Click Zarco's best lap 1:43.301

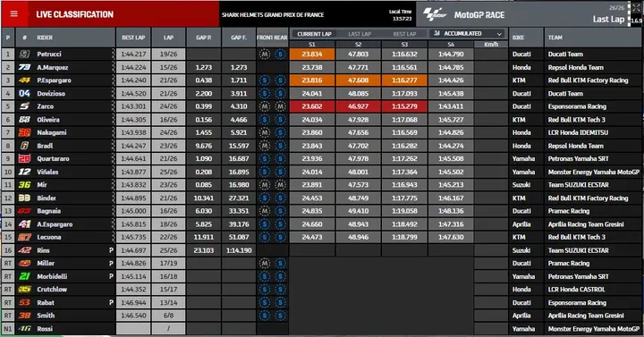click(x=133, y=106)
